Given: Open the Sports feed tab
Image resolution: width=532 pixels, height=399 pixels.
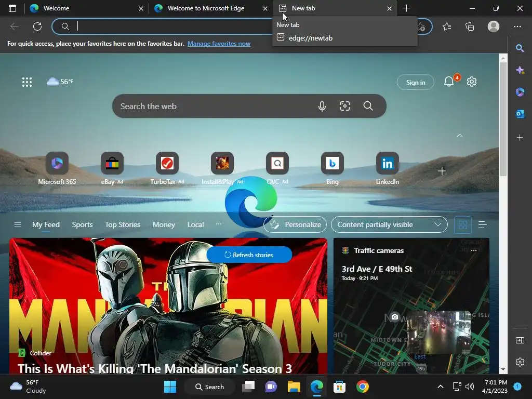Looking at the screenshot, I should click(x=82, y=224).
